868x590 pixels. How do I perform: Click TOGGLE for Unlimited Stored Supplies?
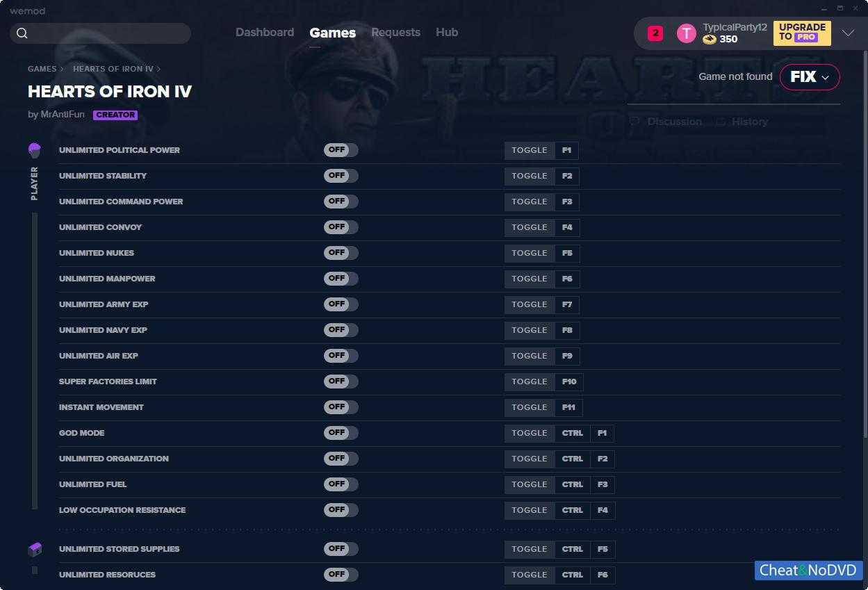point(530,549)
